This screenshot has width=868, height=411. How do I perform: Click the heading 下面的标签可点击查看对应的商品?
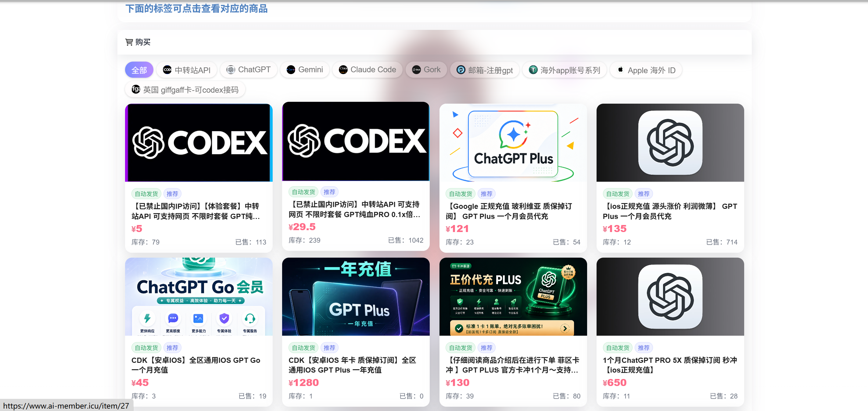pyautogui.click(x=196, y=9)
